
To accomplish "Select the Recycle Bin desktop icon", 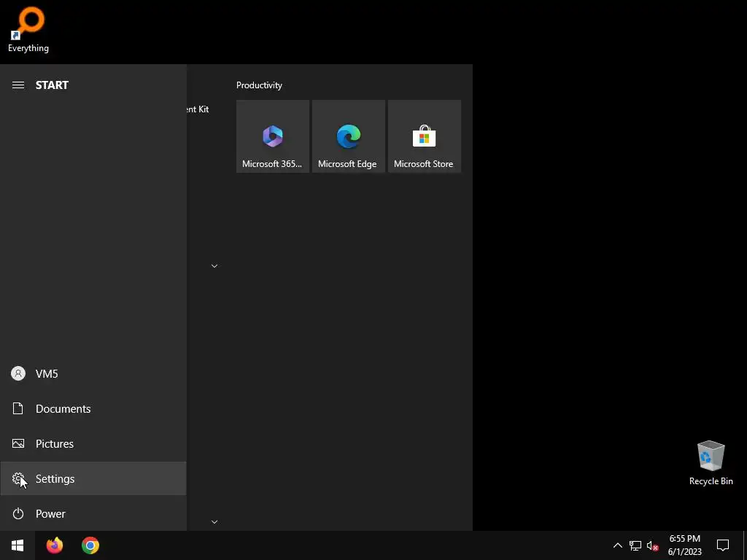I will point(711,463).
